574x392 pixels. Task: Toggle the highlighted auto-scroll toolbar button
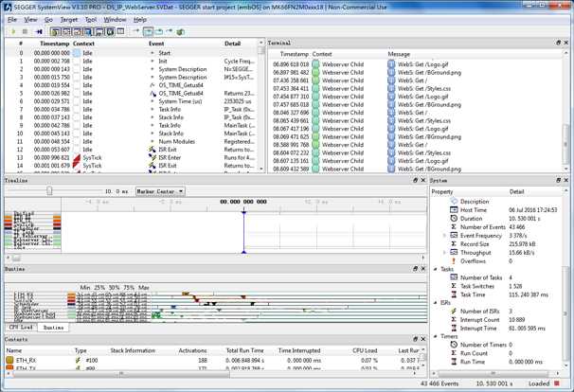pos(148,31)
